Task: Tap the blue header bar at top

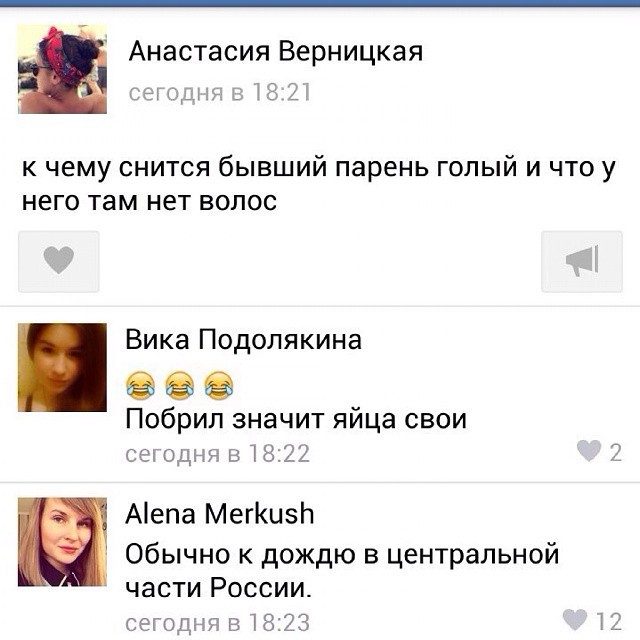Action: pos(320,3)
